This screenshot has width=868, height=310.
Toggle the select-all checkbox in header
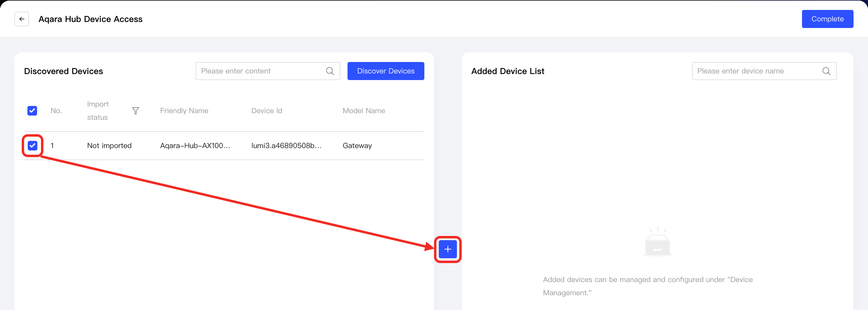click(32, 111)
